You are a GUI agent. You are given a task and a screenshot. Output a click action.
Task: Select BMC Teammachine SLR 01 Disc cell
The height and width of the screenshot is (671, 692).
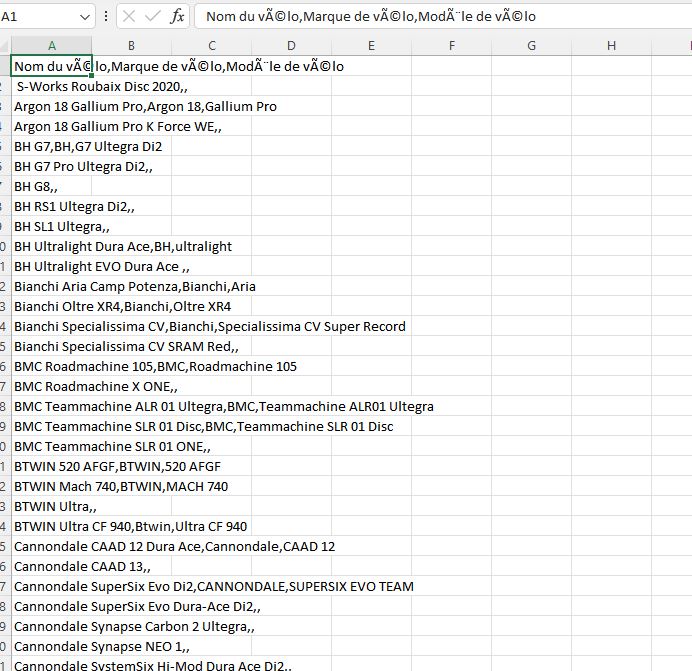[52, 426]
